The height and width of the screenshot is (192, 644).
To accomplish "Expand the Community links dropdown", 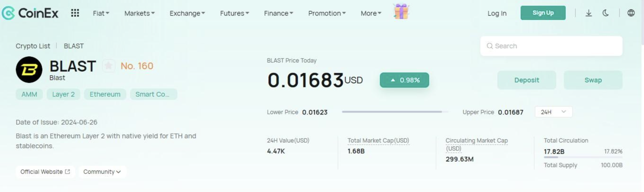I will tap(102, 172).
